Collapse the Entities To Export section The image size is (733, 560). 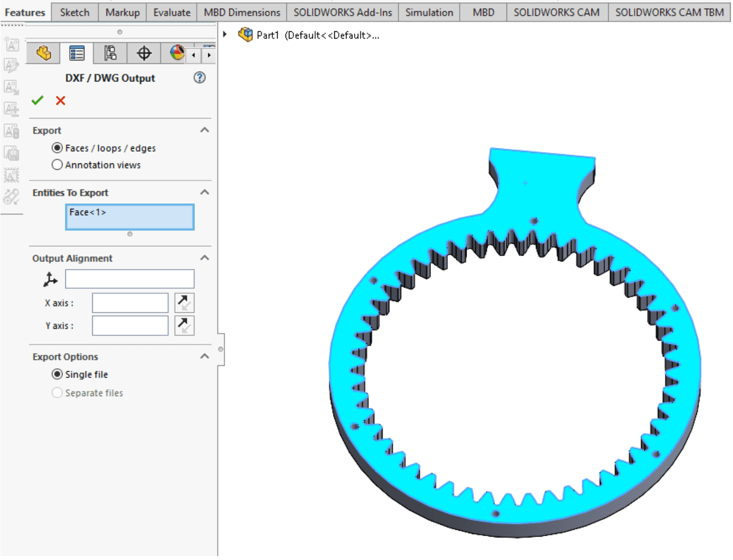pos(205,192)
